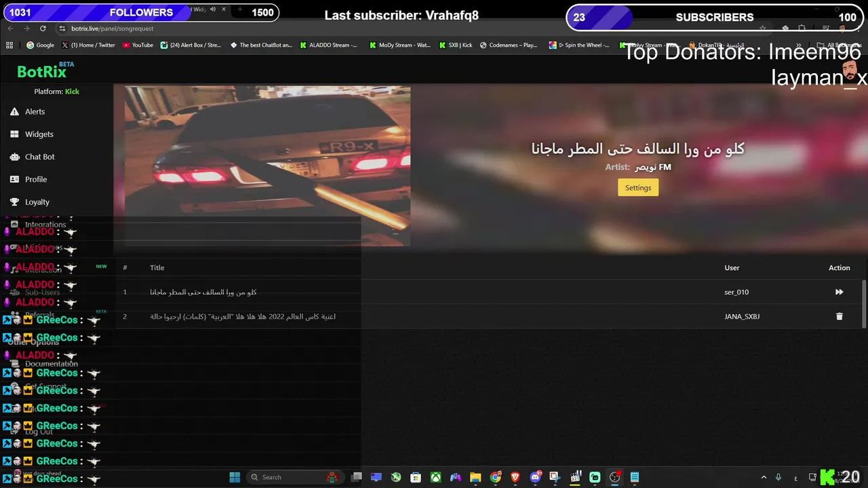Viewport: 868px width, 488px height.
Task: Open the Xbox app from taskbar
Action: [436, 477]
